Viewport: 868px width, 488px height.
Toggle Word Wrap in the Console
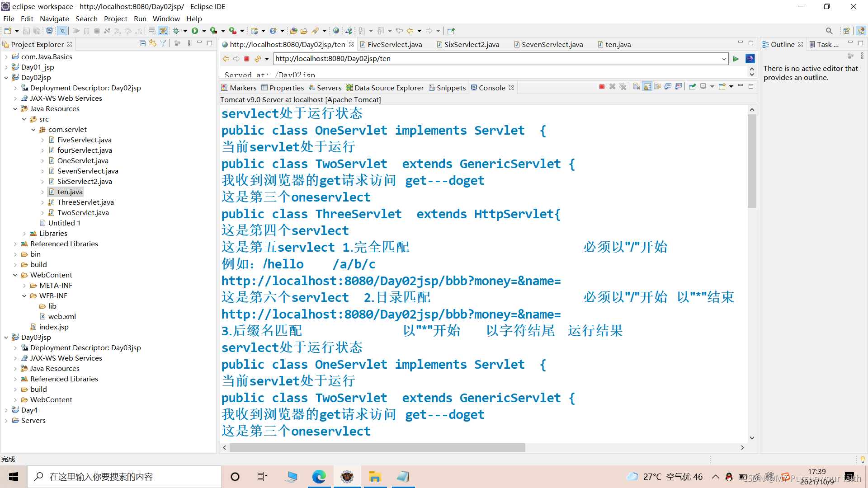point(658,87)
